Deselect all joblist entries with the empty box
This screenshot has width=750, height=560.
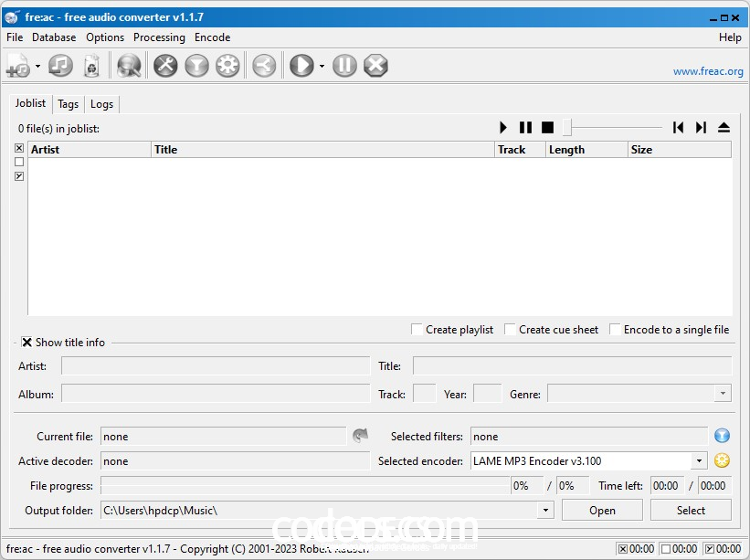[x=19, y=162]
